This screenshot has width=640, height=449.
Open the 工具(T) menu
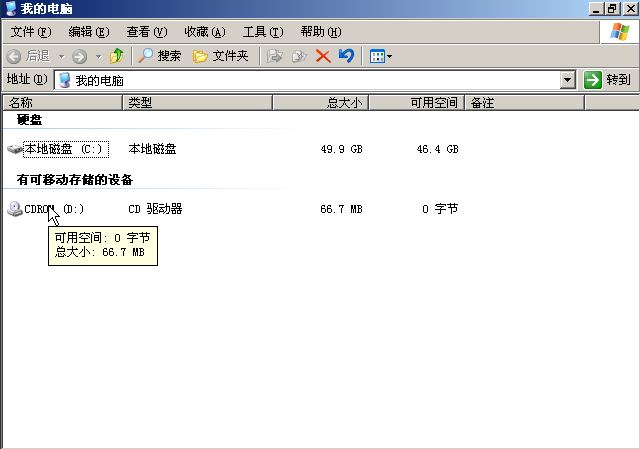click(262, 32)
